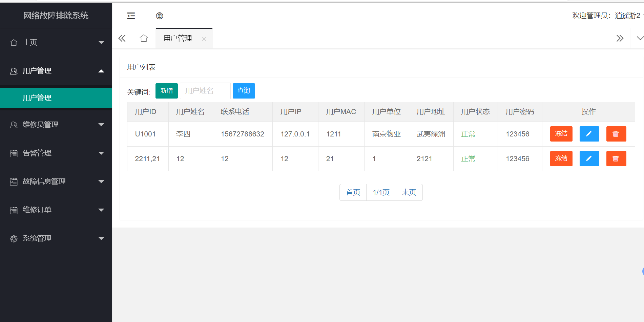Click the pencil edit icon for user 李四
644x322 pixels.
coord(589,134)
